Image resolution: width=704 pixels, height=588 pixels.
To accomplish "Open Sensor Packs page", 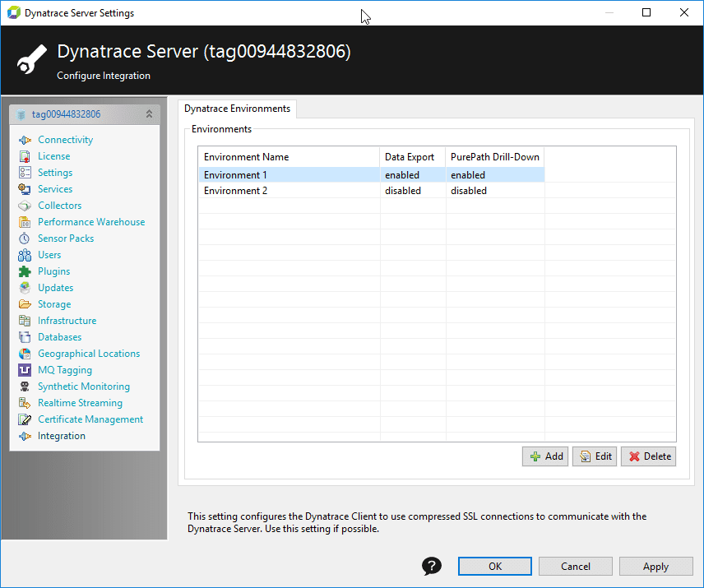I will 66,238.
